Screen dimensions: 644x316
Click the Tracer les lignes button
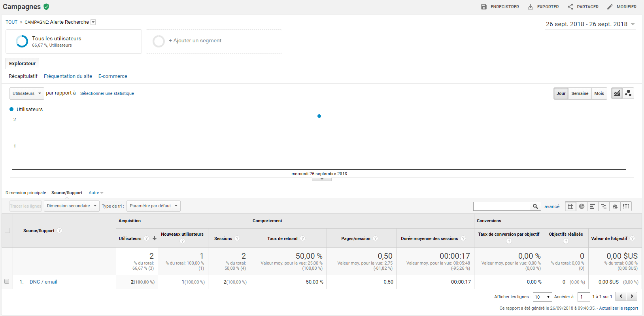[26, 206]
